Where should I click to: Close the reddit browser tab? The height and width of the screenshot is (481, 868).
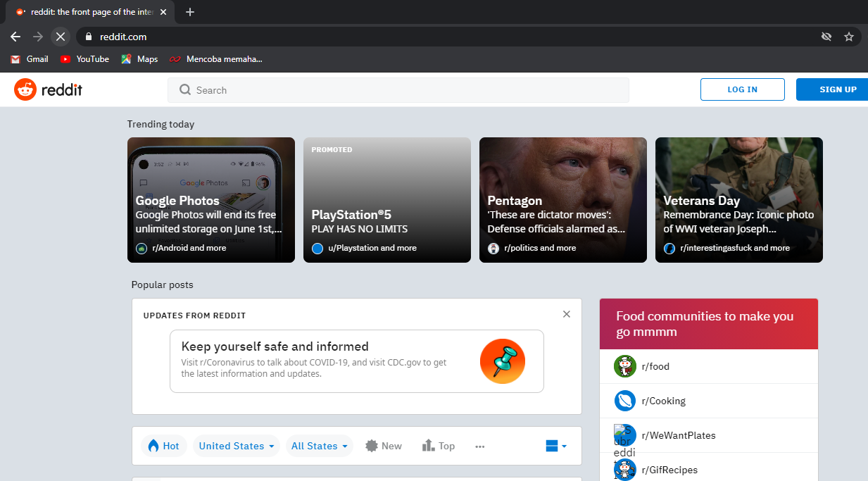163,12
